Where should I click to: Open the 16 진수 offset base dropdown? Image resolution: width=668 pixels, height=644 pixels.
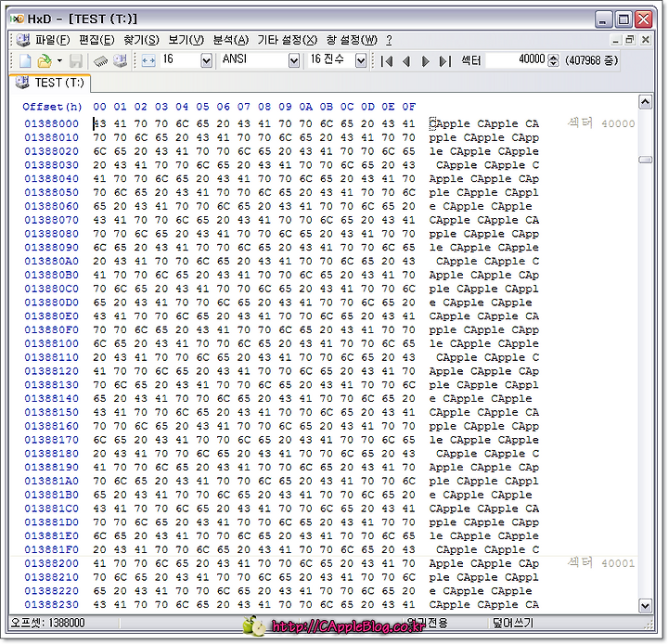[360, 61]
